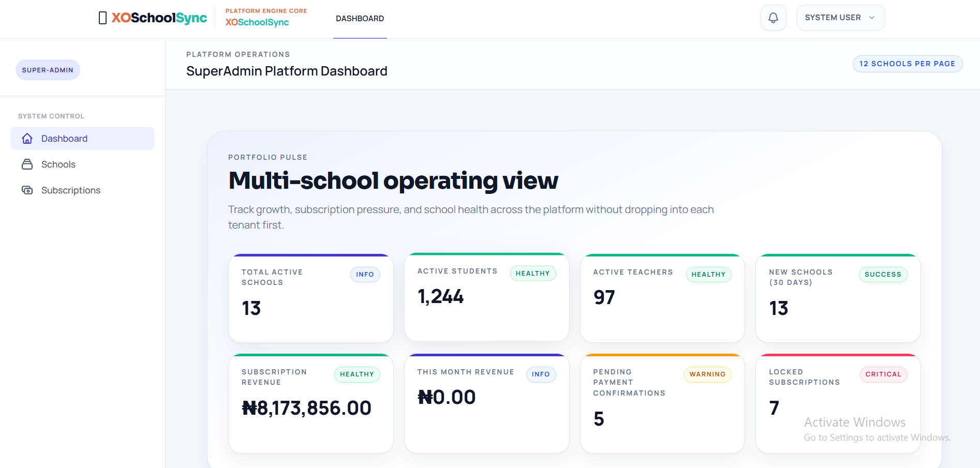The height and width of the screenshot is (468, 980).
Task: Open the Total Active Schools card
Action: [x=311, y=298]
